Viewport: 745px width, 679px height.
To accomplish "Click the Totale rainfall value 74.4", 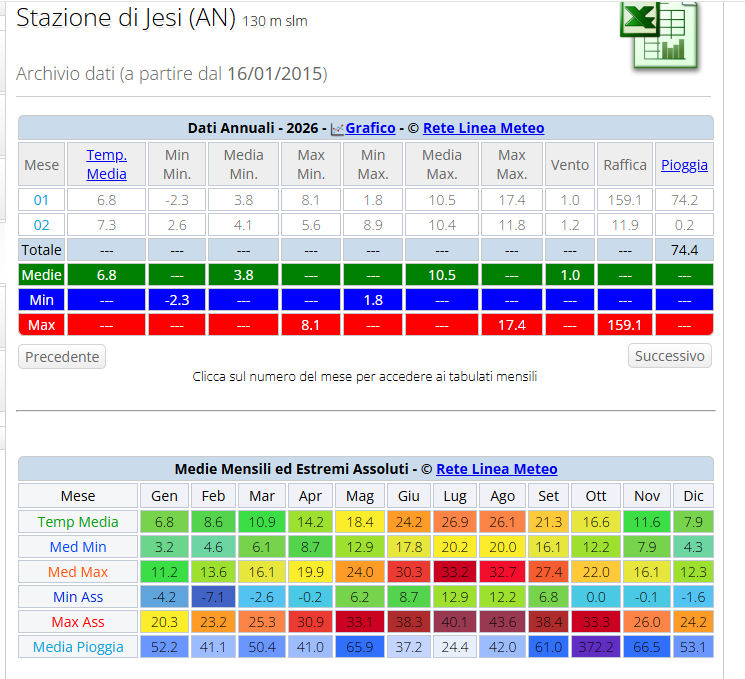I will (x=684, y=250).
